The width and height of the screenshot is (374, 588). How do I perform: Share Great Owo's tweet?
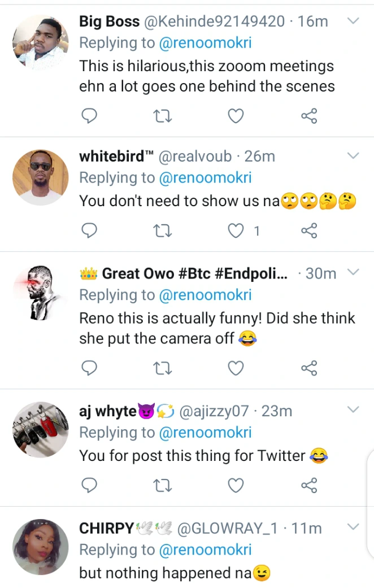[x=309, y=369]
